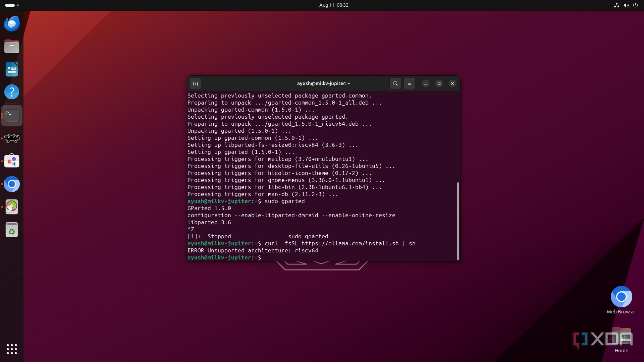Launch Chromium browser from the dock
Screen dimensions: 644x362
pos(12,184)
